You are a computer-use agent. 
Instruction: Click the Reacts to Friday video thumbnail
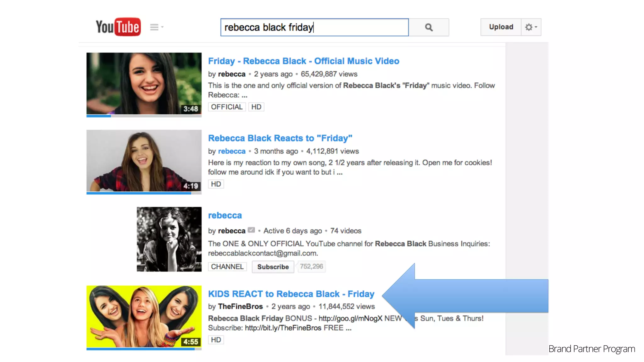click(x=144, y=161)
